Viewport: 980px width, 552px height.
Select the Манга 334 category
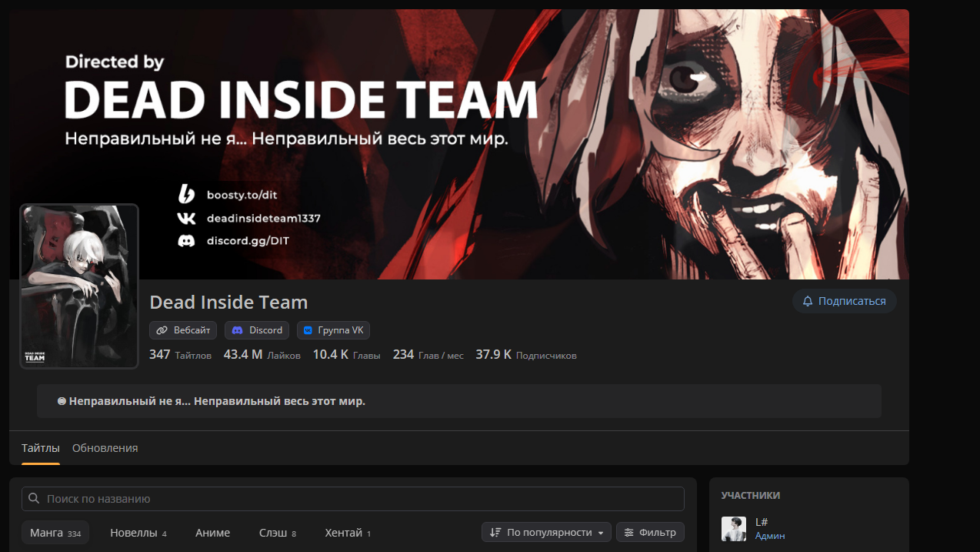point(55,533)
